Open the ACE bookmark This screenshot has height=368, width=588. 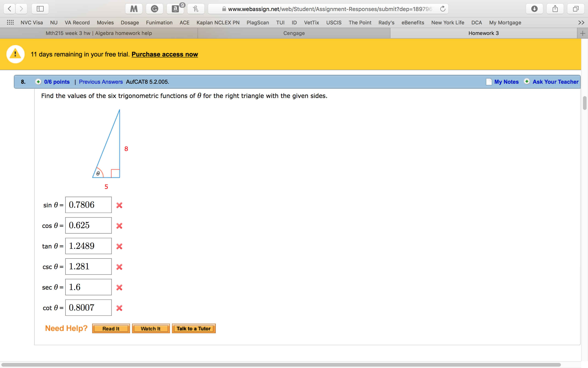click(184, 23)
